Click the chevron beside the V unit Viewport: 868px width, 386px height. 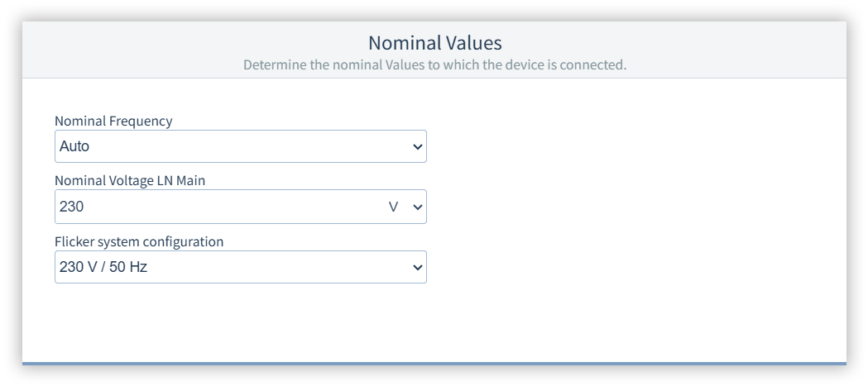pos(417,207)
